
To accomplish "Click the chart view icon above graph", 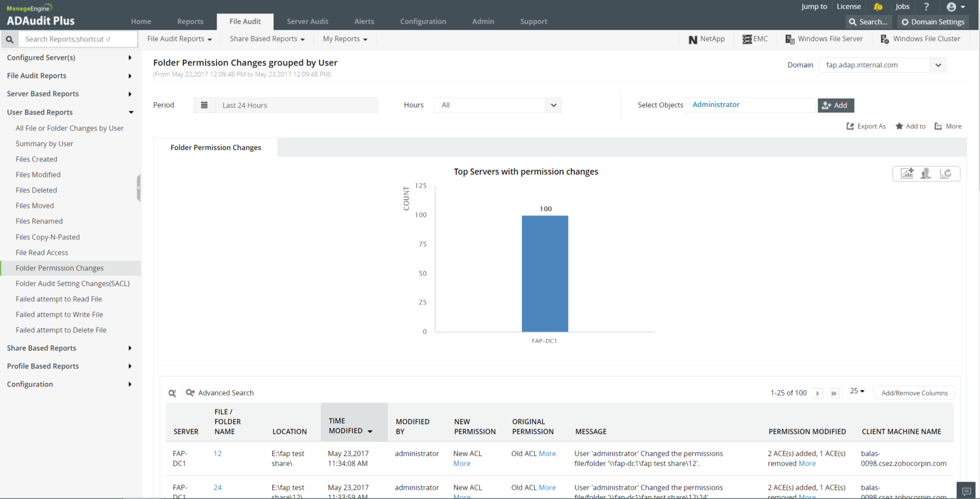I will point(907,174).
